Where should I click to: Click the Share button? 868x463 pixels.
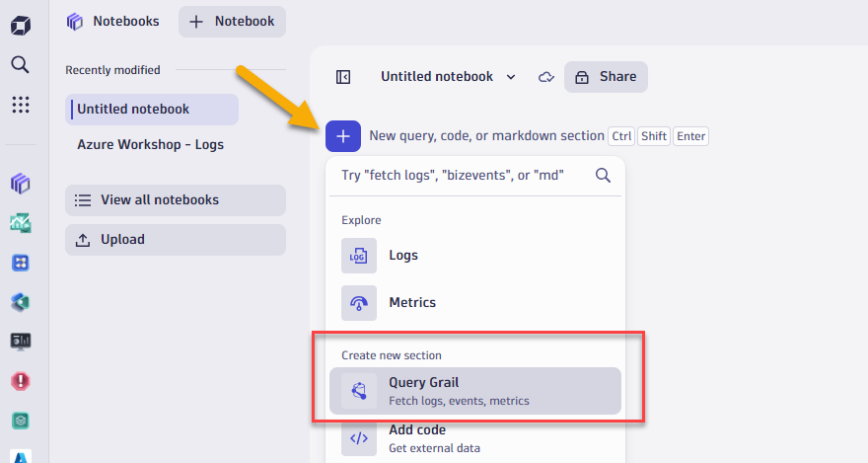[606, 77]
